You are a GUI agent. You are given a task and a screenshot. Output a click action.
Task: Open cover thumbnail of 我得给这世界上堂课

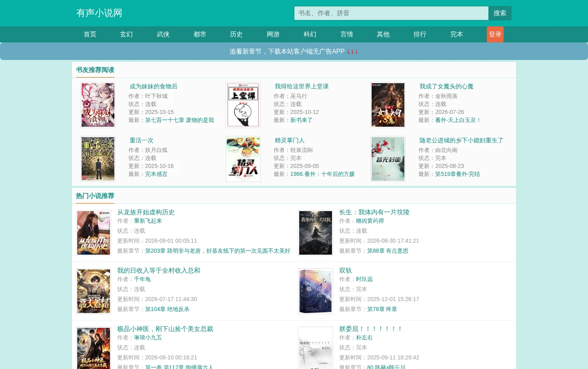pos(243,105)
